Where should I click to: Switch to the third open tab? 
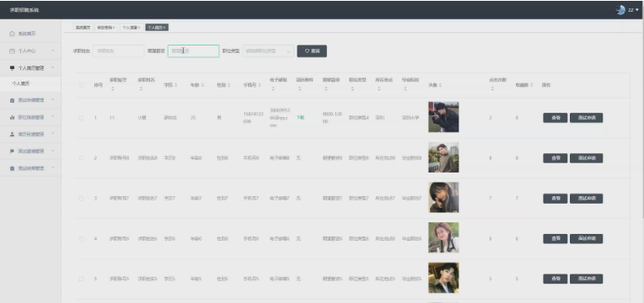(x=131, y=28)
